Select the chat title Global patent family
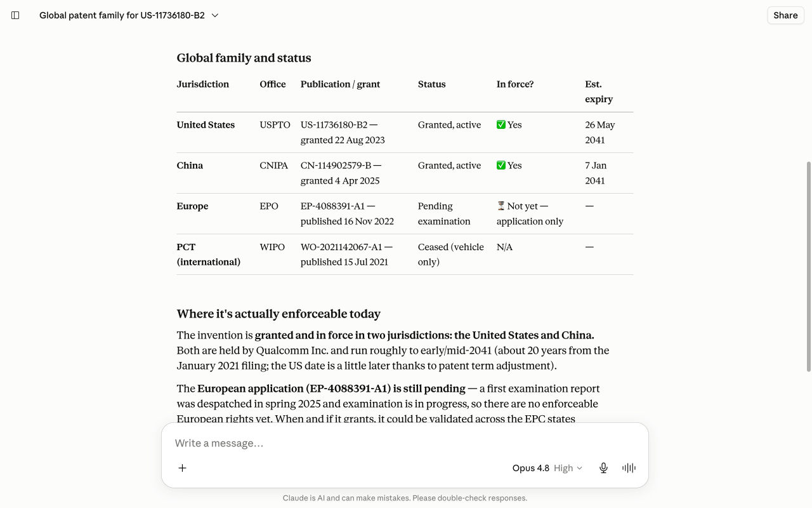Image resolution: width=812 pixels, height=508 pixels. point(122,15)
